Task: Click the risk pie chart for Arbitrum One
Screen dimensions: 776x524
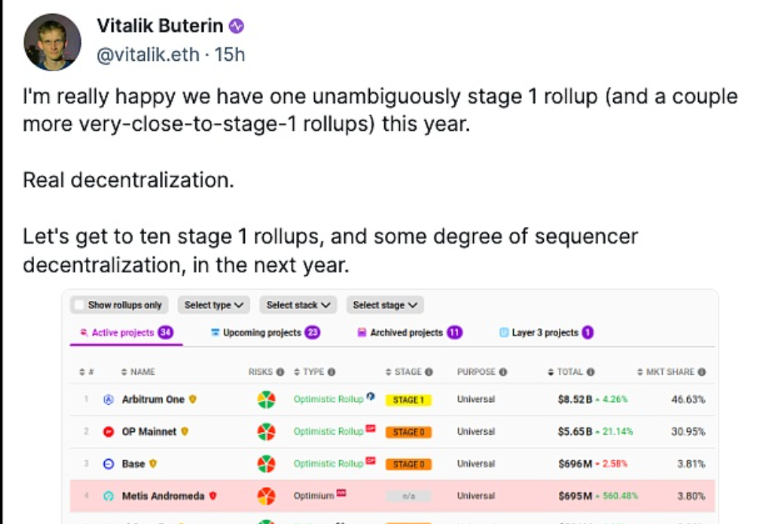Action: [265, 400]
